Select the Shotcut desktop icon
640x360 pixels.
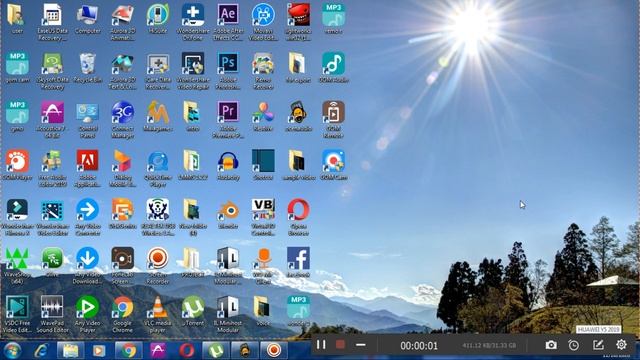[263, 165]
